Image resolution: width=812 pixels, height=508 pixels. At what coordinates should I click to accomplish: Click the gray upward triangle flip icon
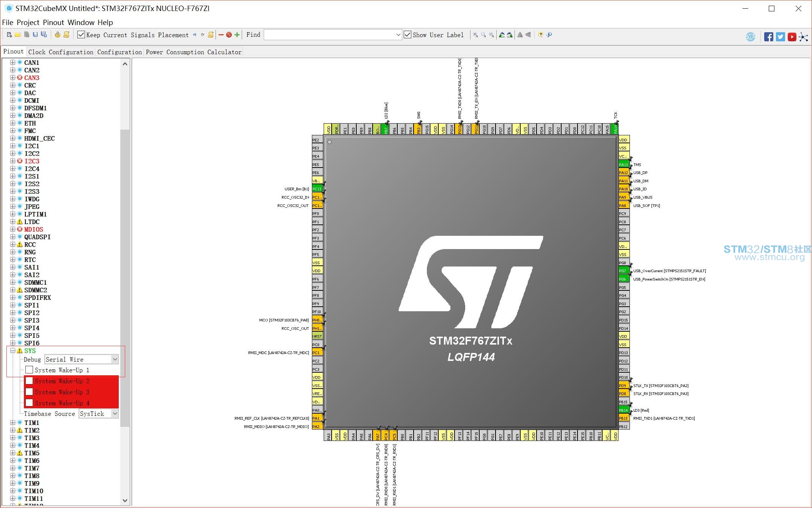click(520, 35)
